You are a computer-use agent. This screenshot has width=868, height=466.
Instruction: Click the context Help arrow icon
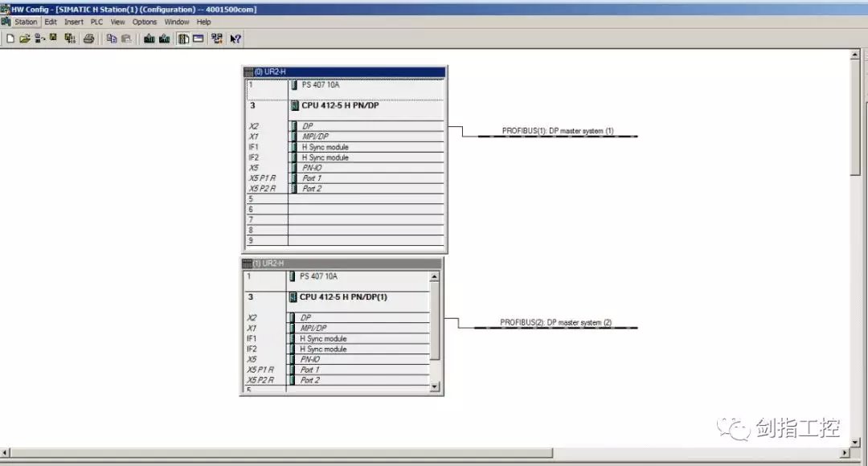pos(235,38)
